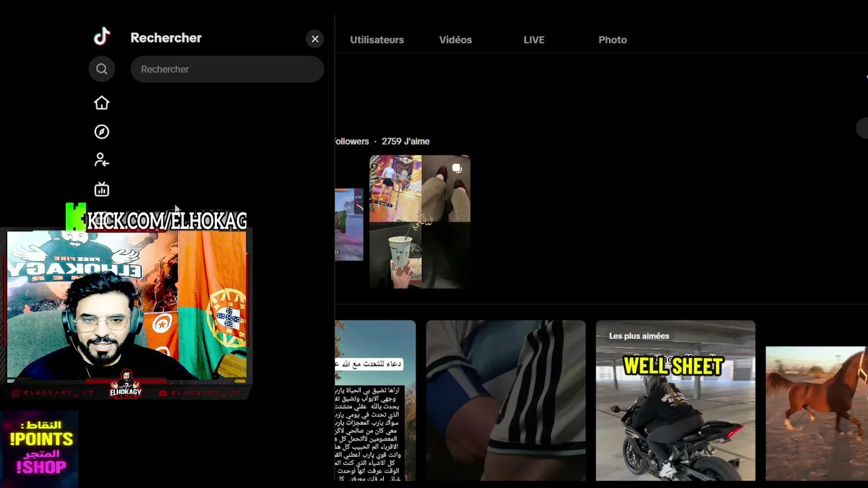The width and height of the screenshot is (868, 488).
Task: Open the Arabic prayer text video
Action: click(x=375, y=401)
